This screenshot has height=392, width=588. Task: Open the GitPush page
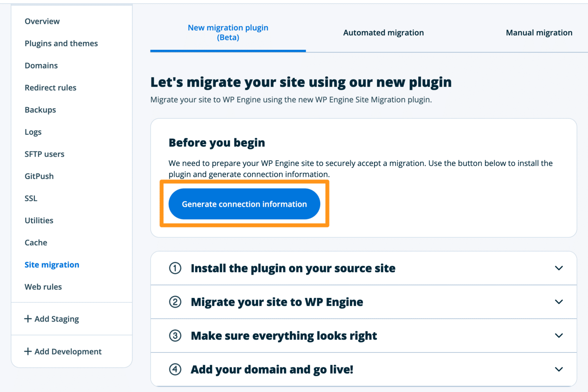click(x=39, y=176)
